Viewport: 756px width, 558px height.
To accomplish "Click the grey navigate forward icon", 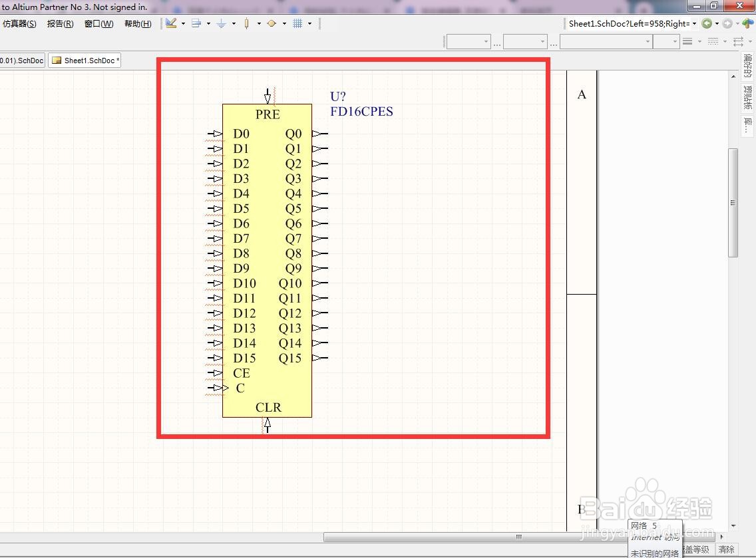I will tap(727, 24).
